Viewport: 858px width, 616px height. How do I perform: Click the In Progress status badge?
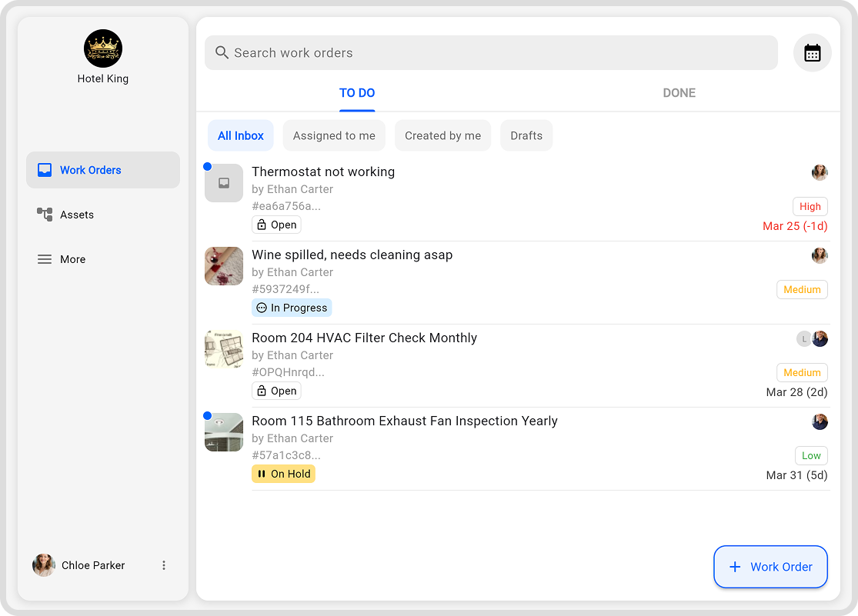(x=292, y=308)
